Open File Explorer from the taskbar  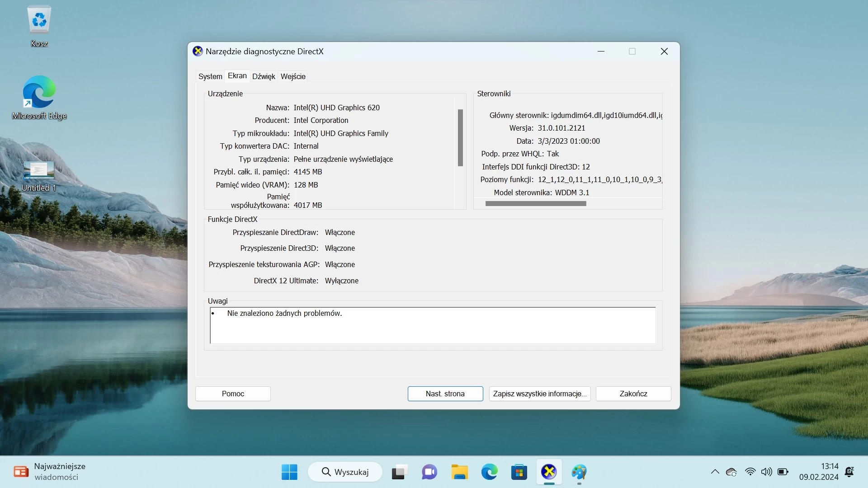(x=459, y=472)
